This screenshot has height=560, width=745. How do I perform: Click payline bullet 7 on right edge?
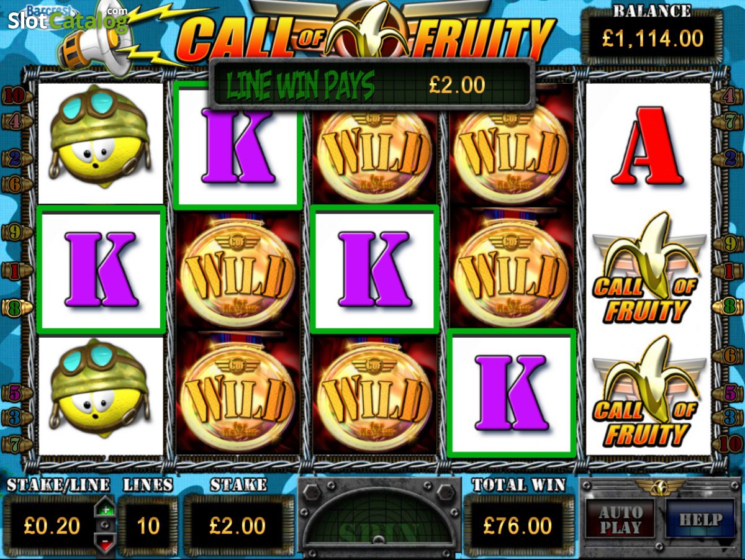coord(727,121)
